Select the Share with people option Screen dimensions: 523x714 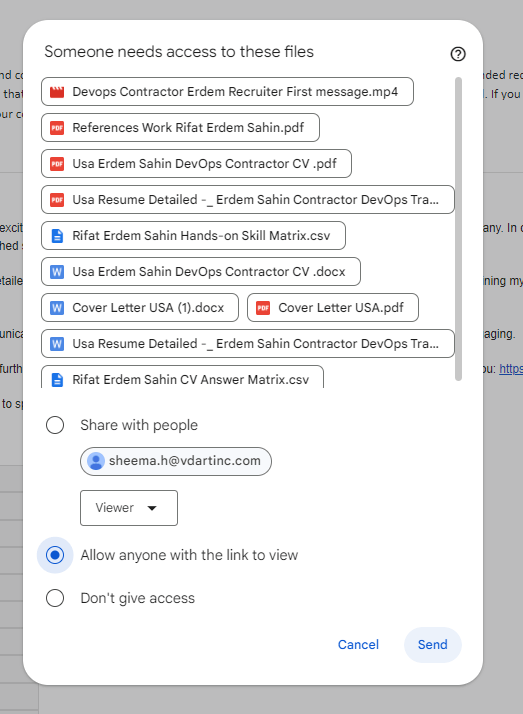click(55, 425)
